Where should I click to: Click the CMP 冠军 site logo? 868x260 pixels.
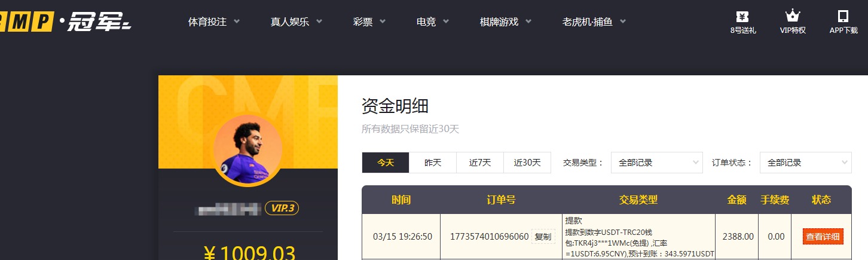(65, 22)
